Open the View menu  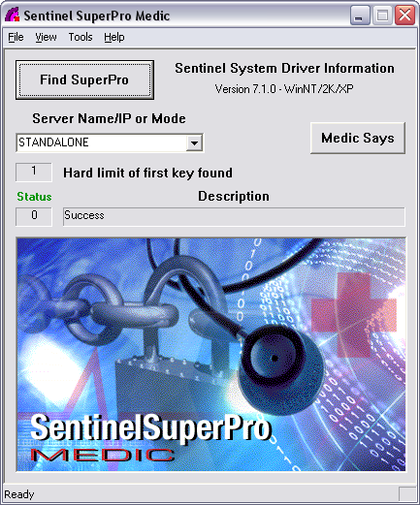pyautogui.click(x=46, y=37)
